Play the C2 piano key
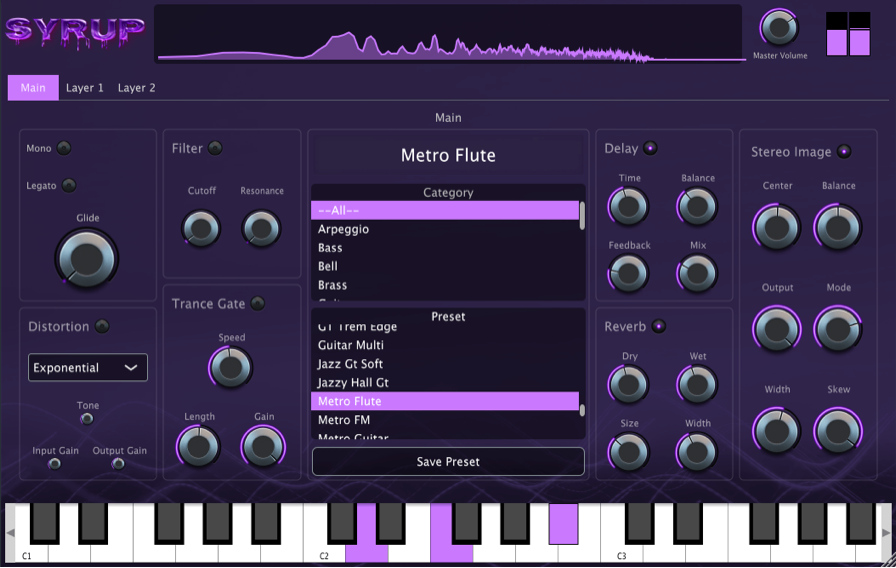This screenshot has height=568, width=896. click(324, 551)
